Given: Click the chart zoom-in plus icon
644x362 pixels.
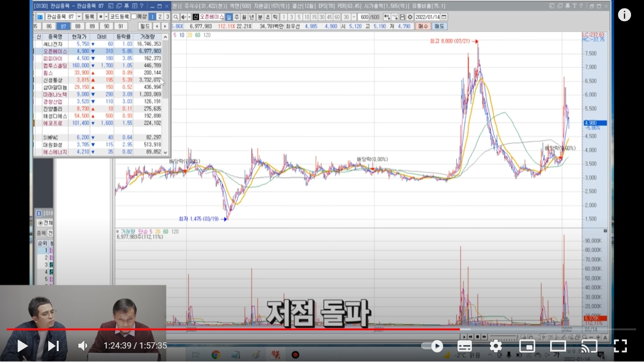Looking at the screenshot, I should click(x=598, y=337).
